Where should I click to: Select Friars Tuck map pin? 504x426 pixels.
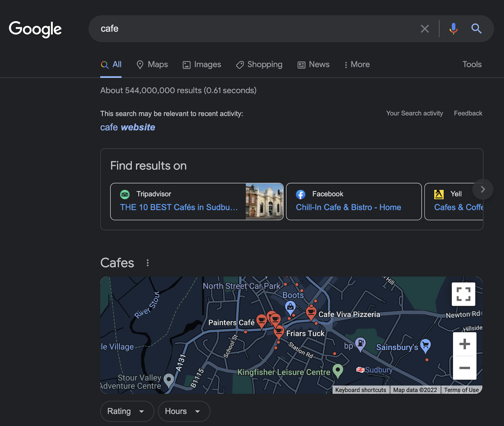pyautogui.click(x=278, y=332)
